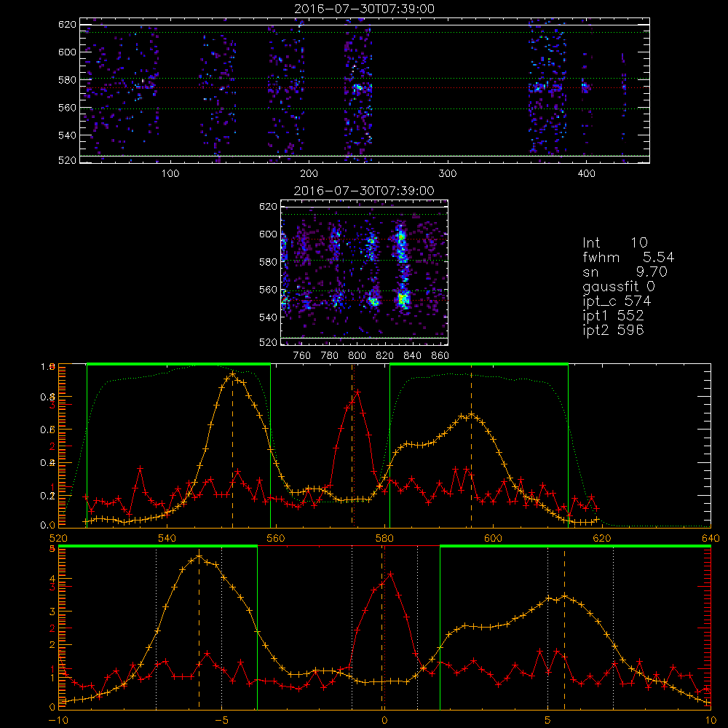The height and width of the screenshot is (728, 728).
Task: Click orange x-axis label 540 of profile plot
Action: pos(167,538)
